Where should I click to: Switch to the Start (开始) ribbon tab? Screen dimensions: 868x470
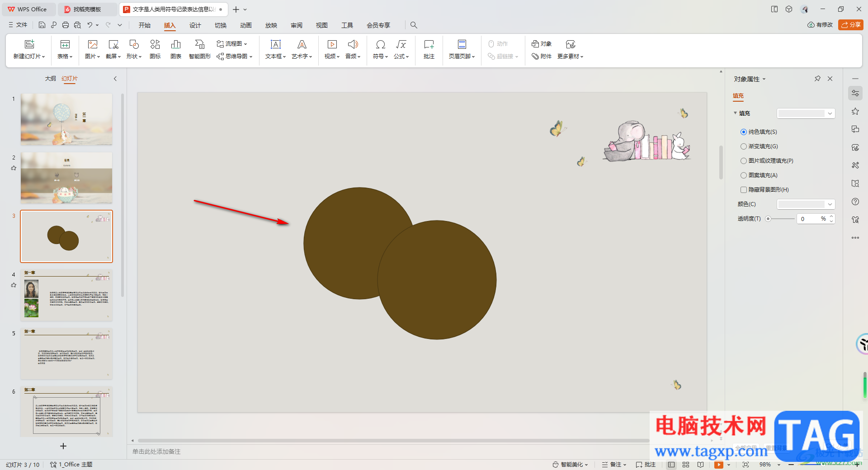click(x=145, y=25)
